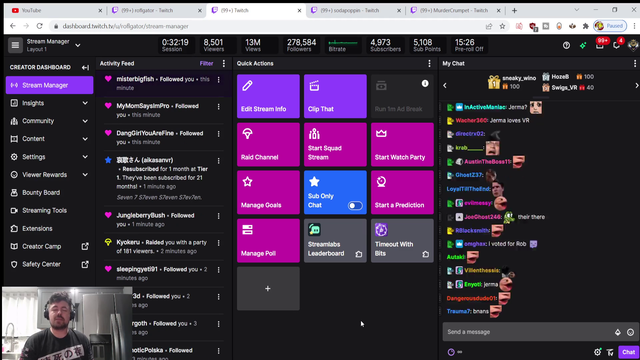Image resolution: width=640 pixels, height=360 pixels.
Task: Open My Chat options menu
Action: (x=635, y=63)
